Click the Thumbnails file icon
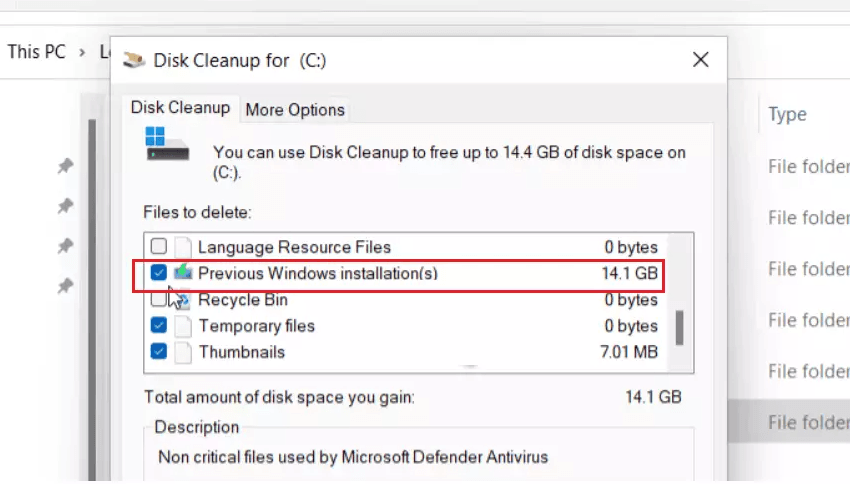This screenshot has width=850, height=484. [x=183, y=352]
